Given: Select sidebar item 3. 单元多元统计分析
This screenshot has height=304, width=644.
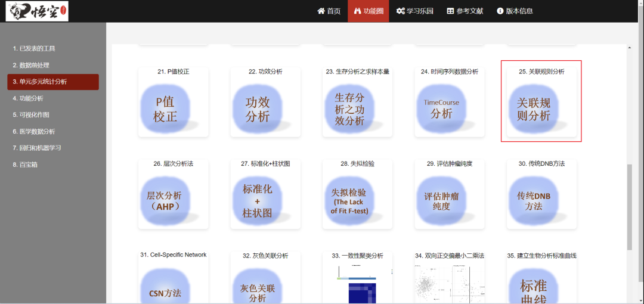Looking at the screenshot, I should tap(53, 82).
